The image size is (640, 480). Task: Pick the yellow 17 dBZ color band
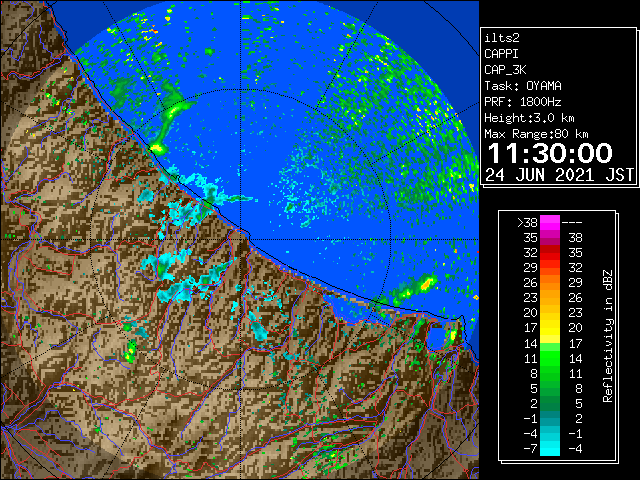550,328
